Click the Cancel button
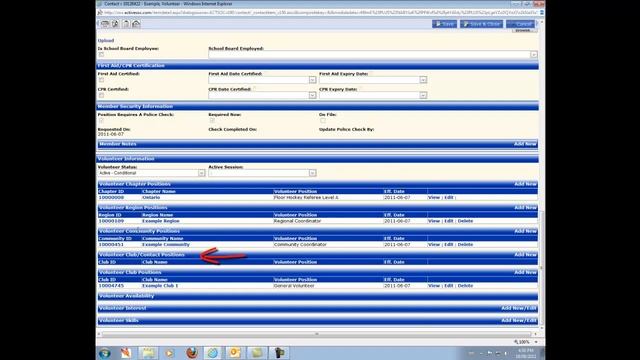The width and height of the screenshot is (640, 360). coord(520,24)
